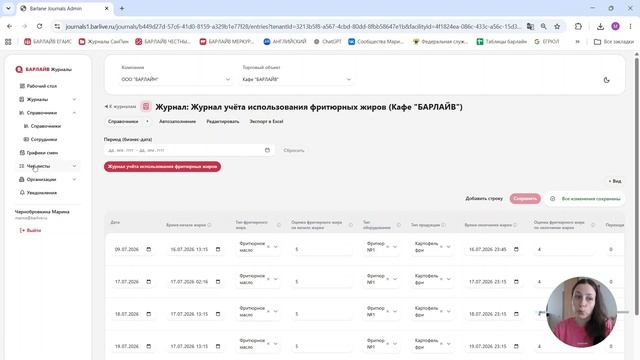Select the Журнал учёта использования фритюрных жиров tab

(162, 167)
